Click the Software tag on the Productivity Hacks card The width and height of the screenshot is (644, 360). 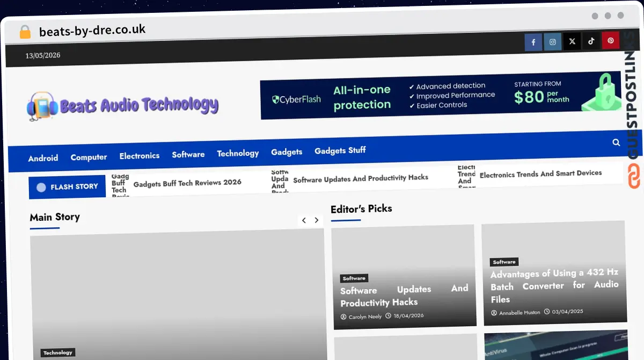[x=354, y=278]
